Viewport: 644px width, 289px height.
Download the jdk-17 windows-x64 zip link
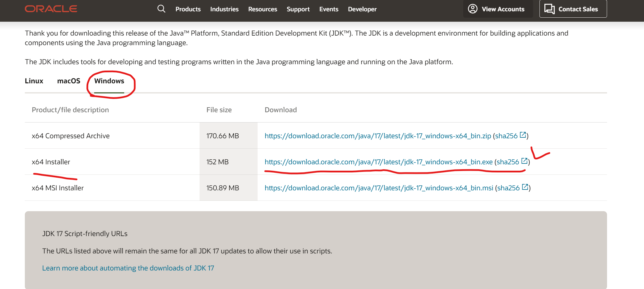(x=378, y=136)
